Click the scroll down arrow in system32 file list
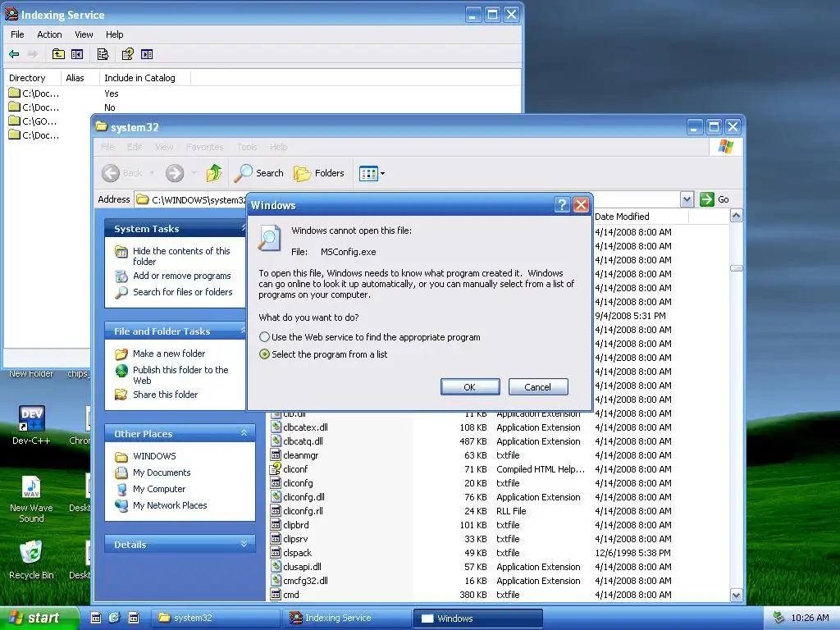The width and height of the screenshot is (840, 630). click(736, 595)
